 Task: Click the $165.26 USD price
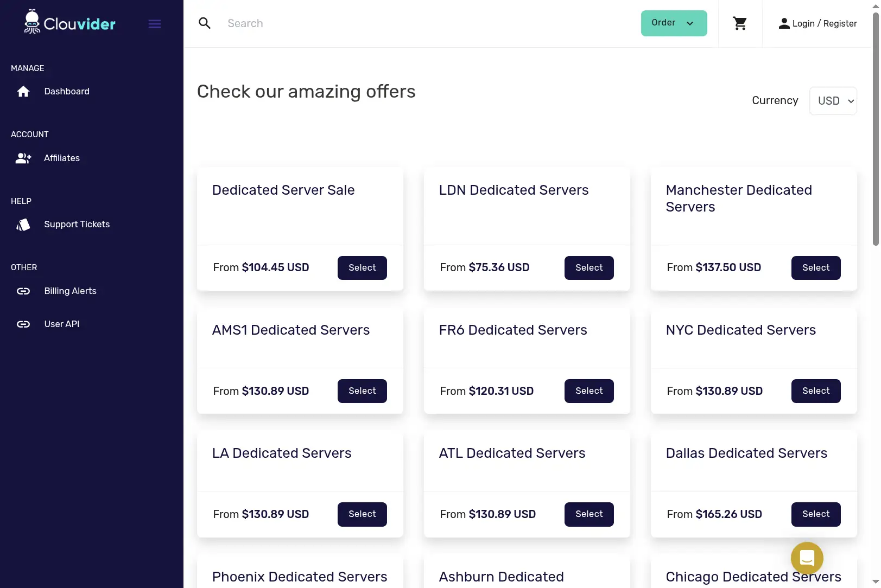click(x=728, y=514)
